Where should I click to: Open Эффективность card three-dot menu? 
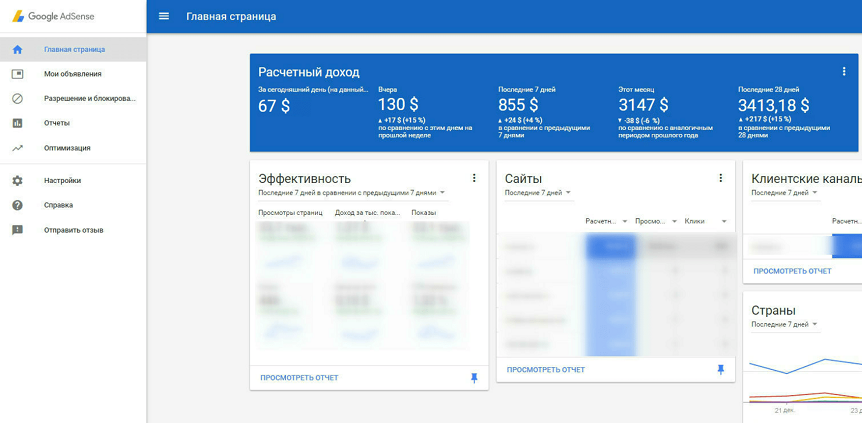(474, 178)
